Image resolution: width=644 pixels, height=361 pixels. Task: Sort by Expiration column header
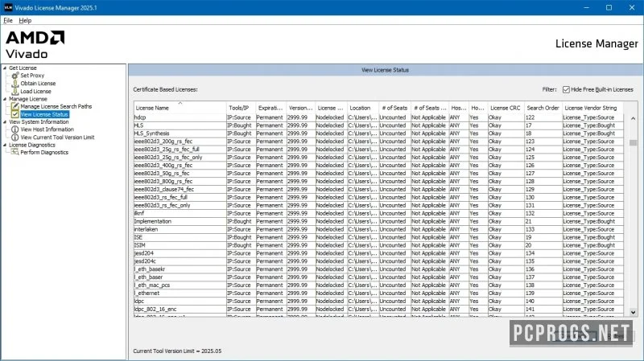pos(270,108)
